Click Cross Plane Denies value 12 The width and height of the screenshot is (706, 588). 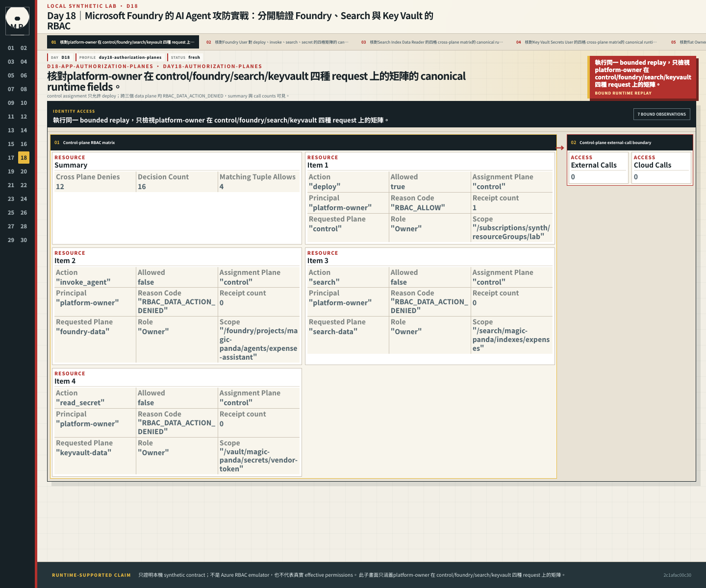pos(60,187)
